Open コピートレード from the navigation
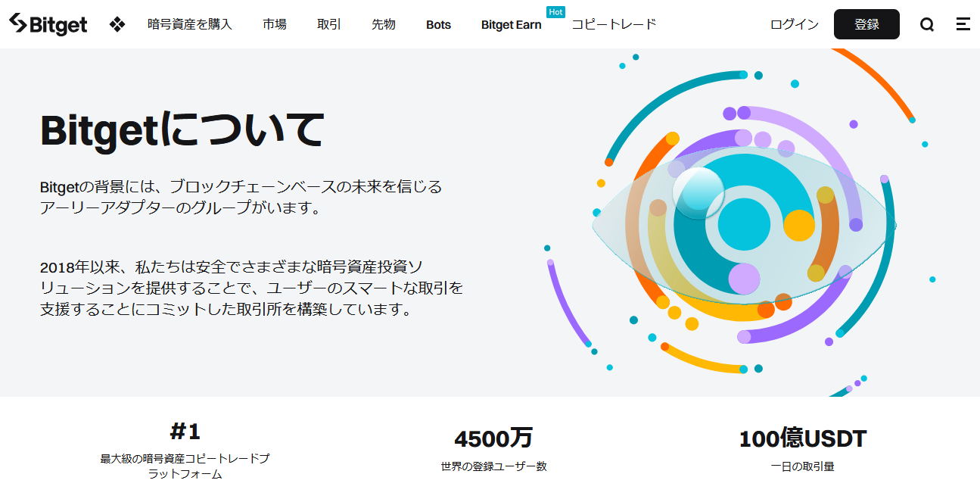Image resolution: width=980 pixels, height=499 pixels. (x=613, y=24)
